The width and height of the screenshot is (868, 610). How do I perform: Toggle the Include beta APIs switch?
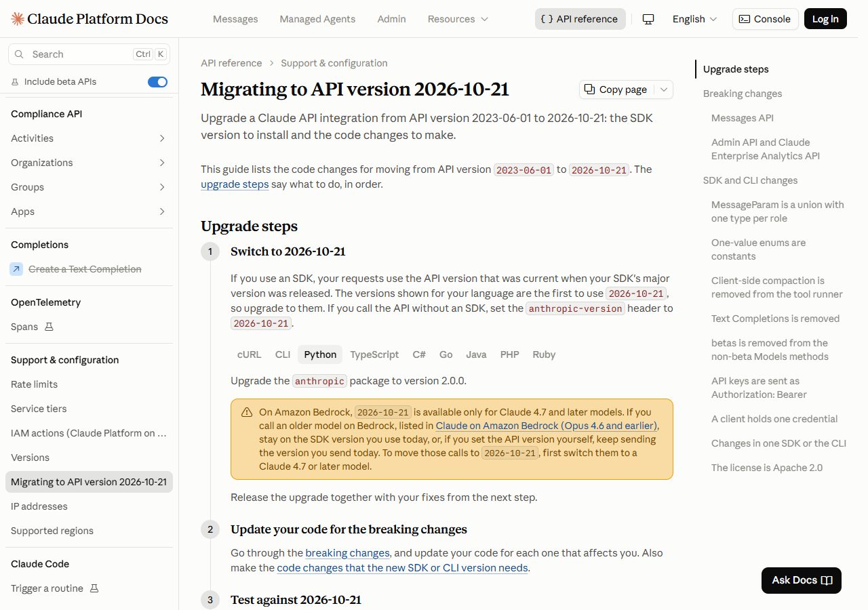(x=157, y=82)
